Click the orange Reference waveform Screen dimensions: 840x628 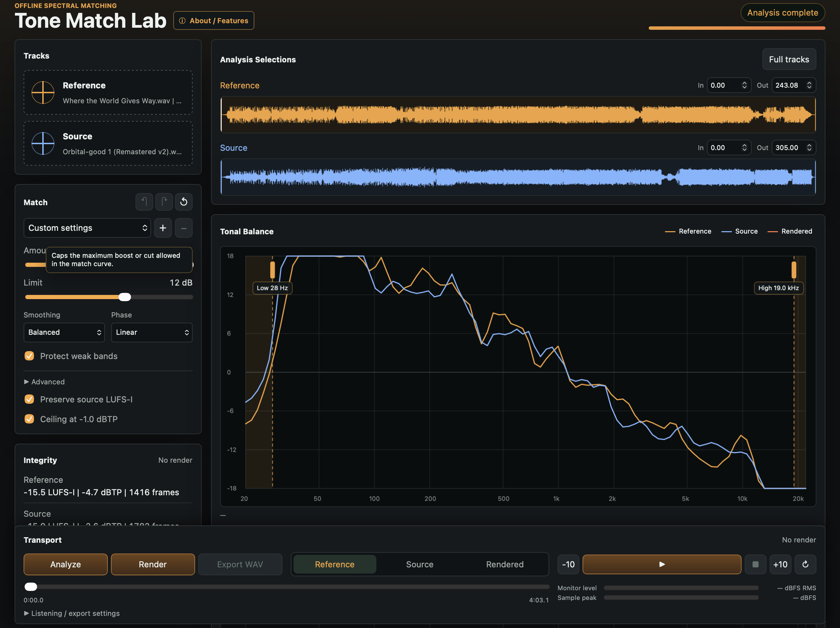click(x=518, y=115)
